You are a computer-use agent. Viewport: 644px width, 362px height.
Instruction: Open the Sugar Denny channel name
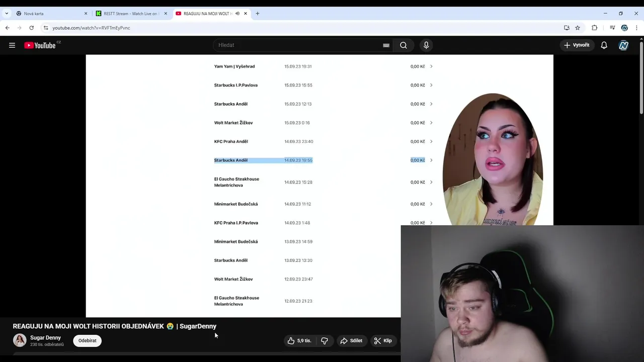pos(45,338)
